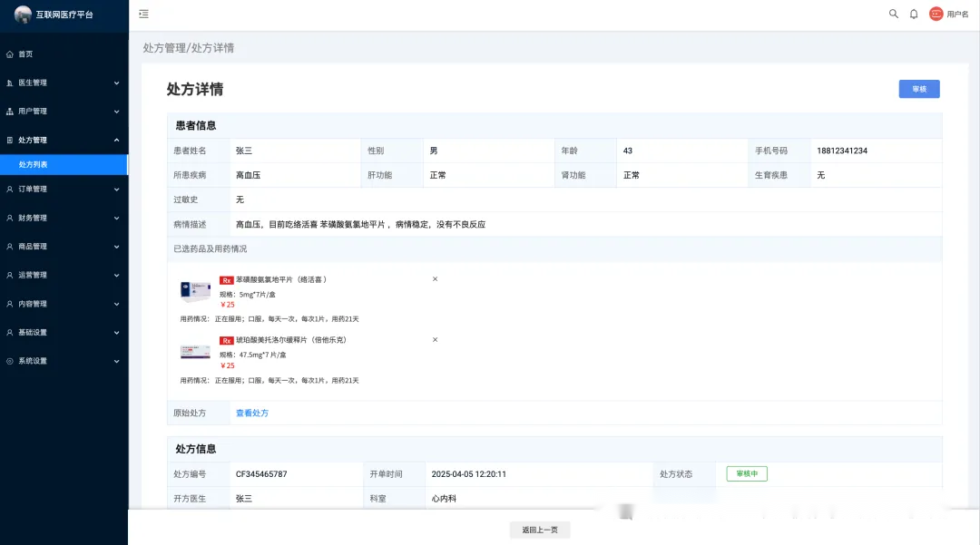Viewport: 980px width, 545px height.
Task: Click the user avatar icon
Action: point(936,14)
